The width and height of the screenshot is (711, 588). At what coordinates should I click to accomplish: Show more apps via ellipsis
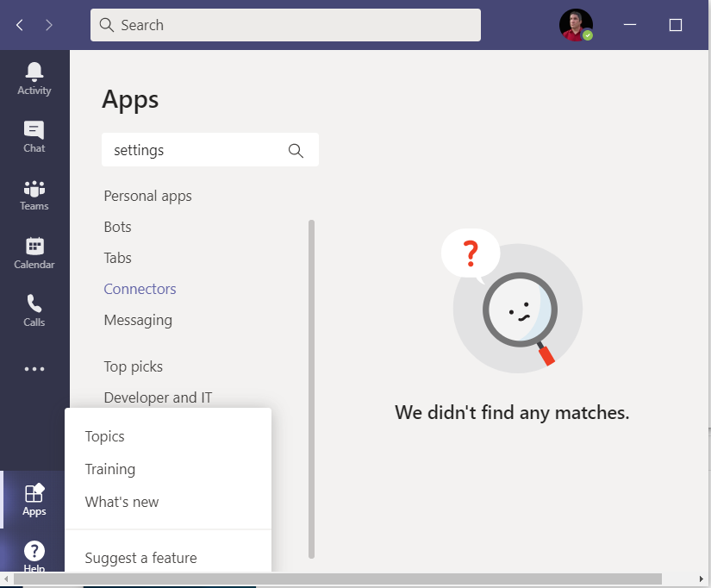click(34, 369)
